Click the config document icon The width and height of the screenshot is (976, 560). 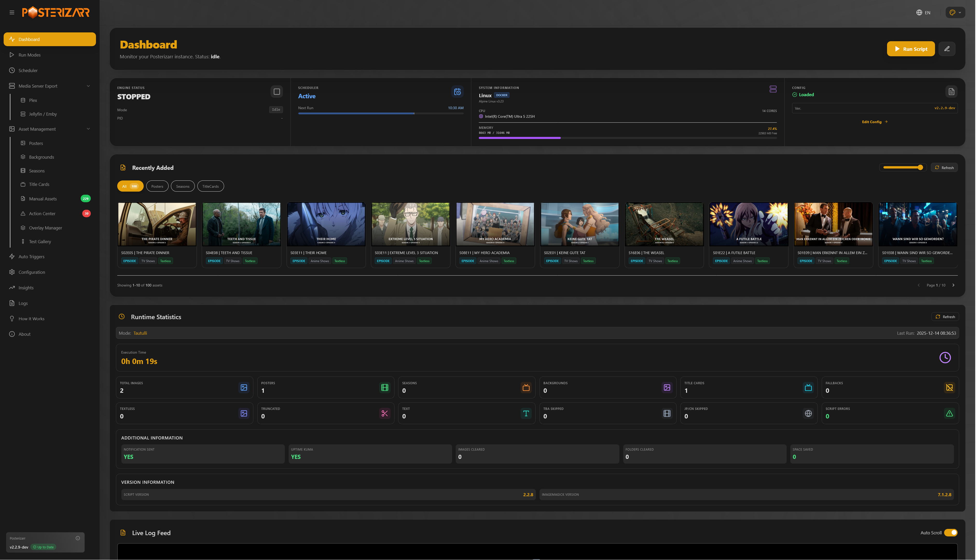(x=951, y=92)
